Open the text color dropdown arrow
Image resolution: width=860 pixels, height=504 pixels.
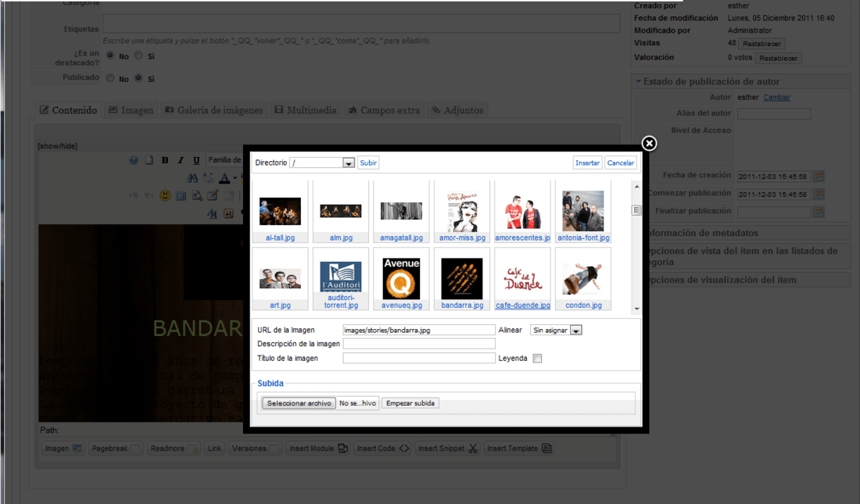235,178
